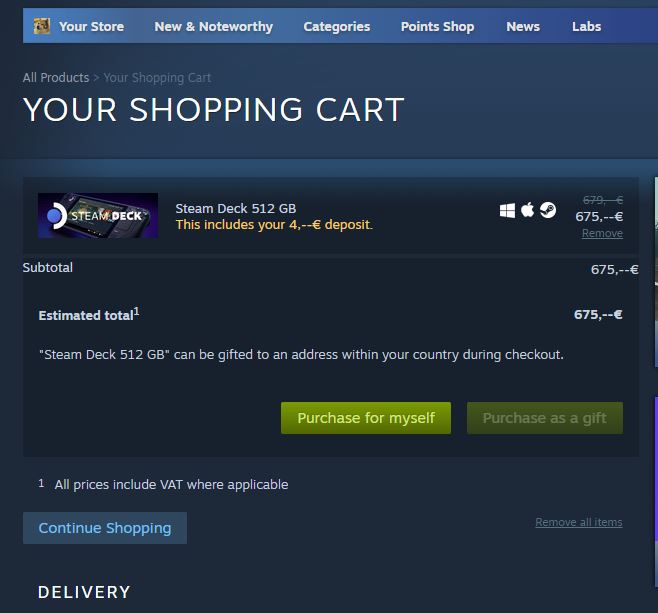Click the Purchase as a gift button

(545, 418)
